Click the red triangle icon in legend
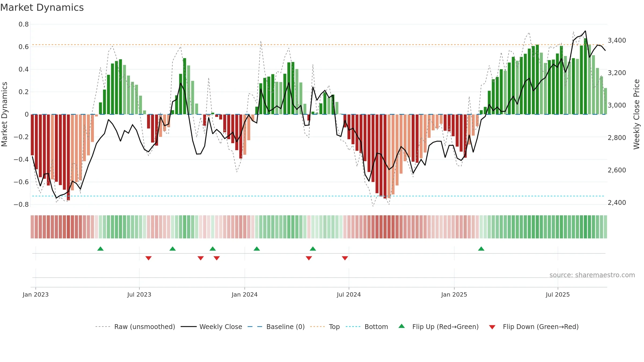Screen dimensions: 644x362 492,327
